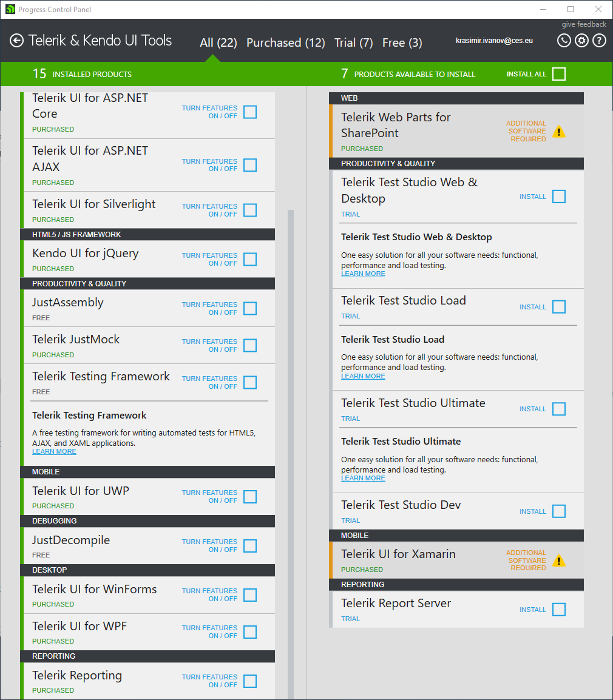Click the help question mark icon
The height and width of the screenshot is (700, 613).
(599, 41)
